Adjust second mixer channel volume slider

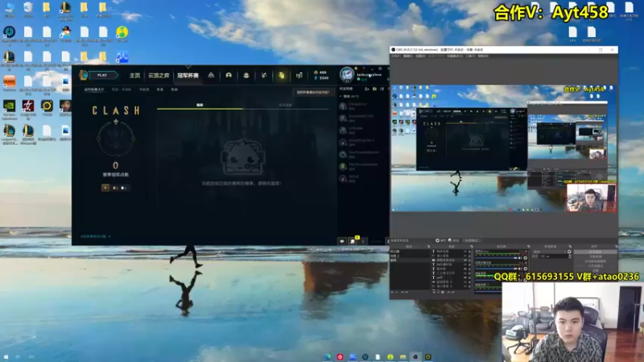coord(496,269)
